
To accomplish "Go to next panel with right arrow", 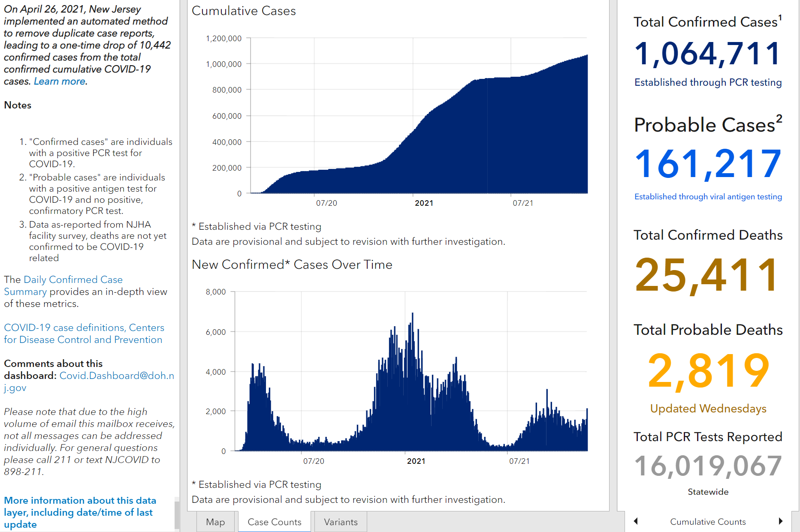I will [x=781, y=521].
